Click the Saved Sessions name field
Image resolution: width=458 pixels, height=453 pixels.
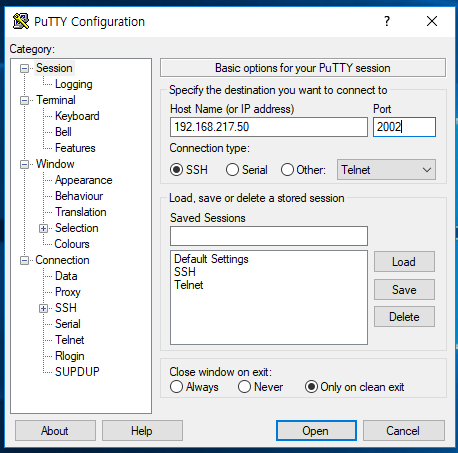coord(269,236)
